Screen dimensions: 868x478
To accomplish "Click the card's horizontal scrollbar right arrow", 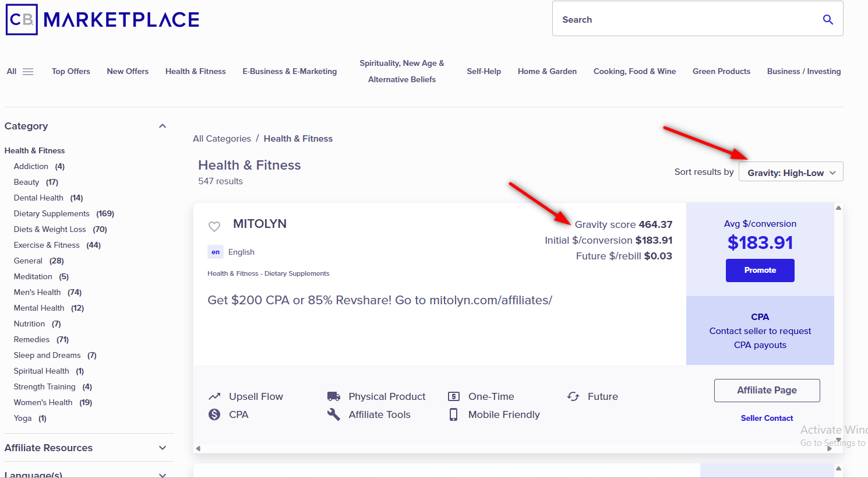I will pyautogui.click(x=829, y=449).
